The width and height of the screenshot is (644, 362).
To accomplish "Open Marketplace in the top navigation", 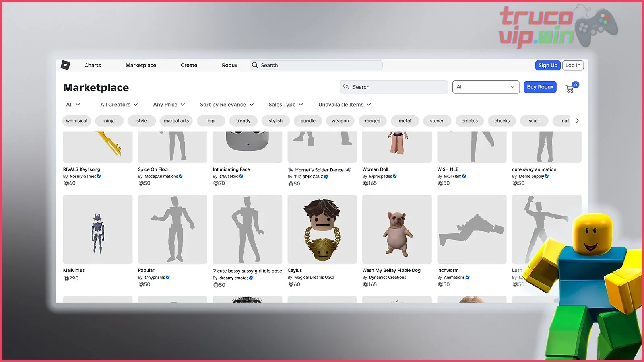I will [x=141, y=65].
